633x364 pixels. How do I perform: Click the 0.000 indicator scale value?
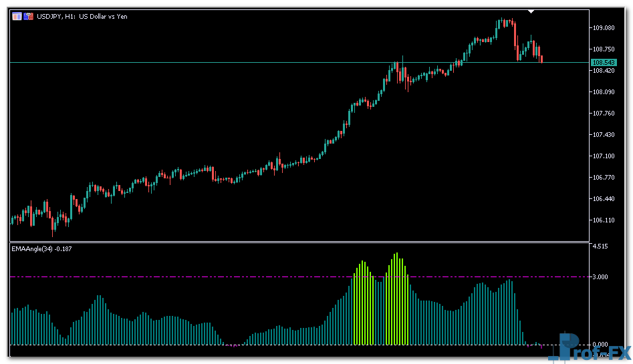pos(600,345)
